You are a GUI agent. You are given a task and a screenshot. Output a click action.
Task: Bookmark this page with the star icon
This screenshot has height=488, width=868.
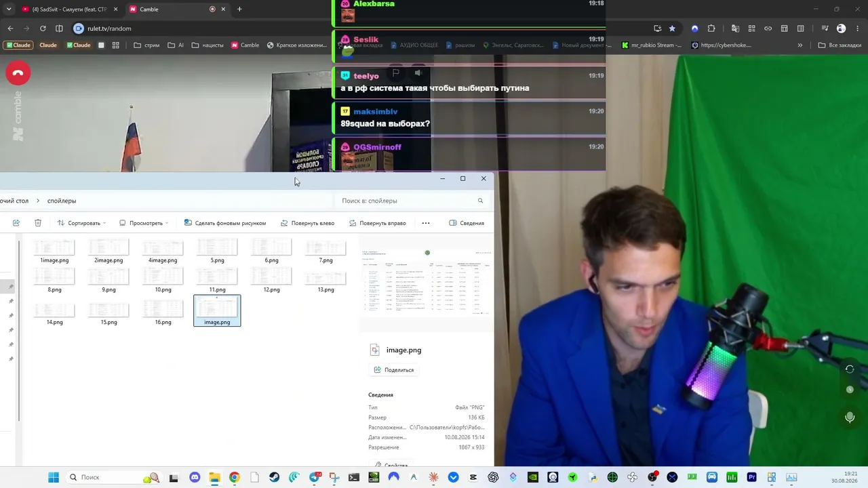[672, 28]
